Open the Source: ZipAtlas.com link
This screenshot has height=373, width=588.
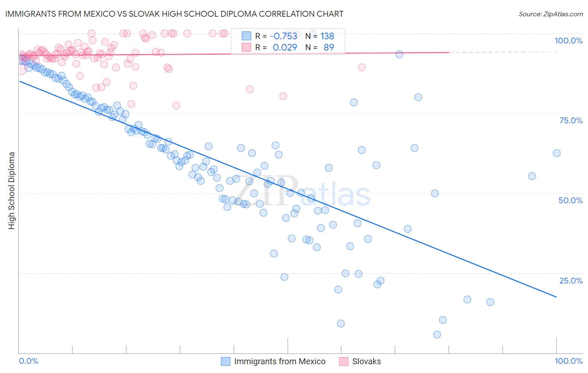(x=551, y=14)
